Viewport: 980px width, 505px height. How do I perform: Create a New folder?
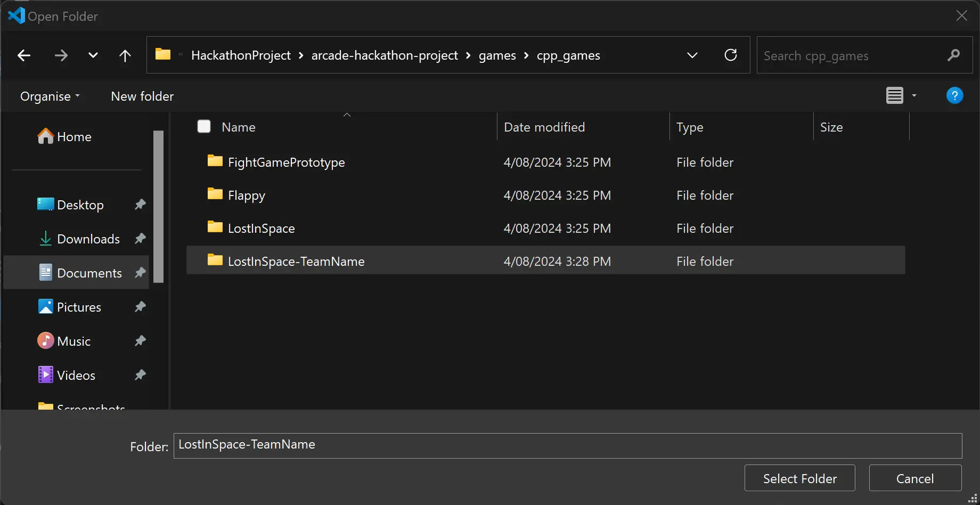pos(142,96)
